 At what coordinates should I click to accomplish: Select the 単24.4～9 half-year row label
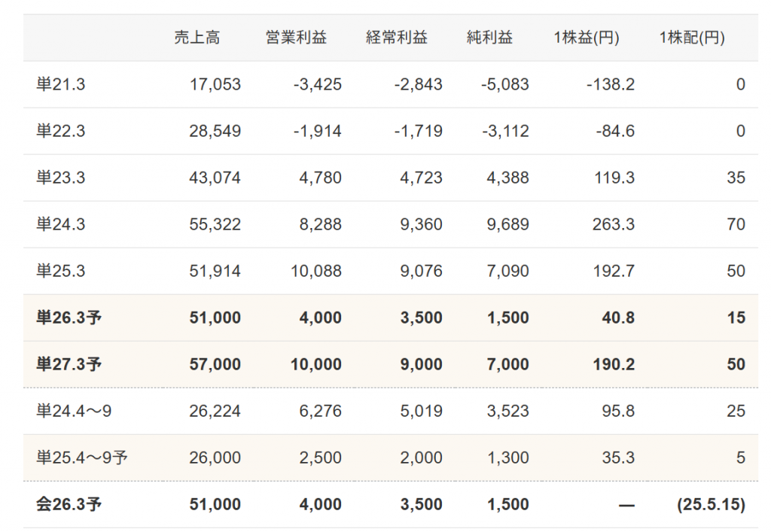[74, 411]
